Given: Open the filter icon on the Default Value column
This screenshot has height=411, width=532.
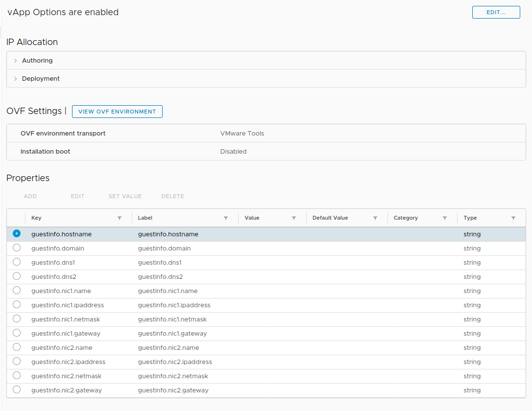Looking at the screenshot, I should [x=375, y=217].
